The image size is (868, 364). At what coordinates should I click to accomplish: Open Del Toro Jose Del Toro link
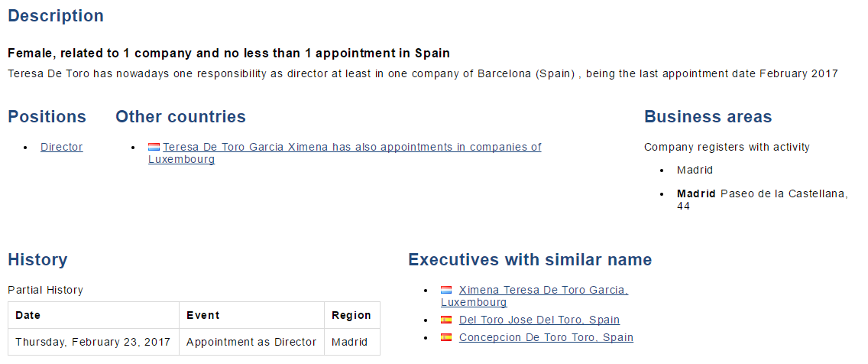pos(539,320)
